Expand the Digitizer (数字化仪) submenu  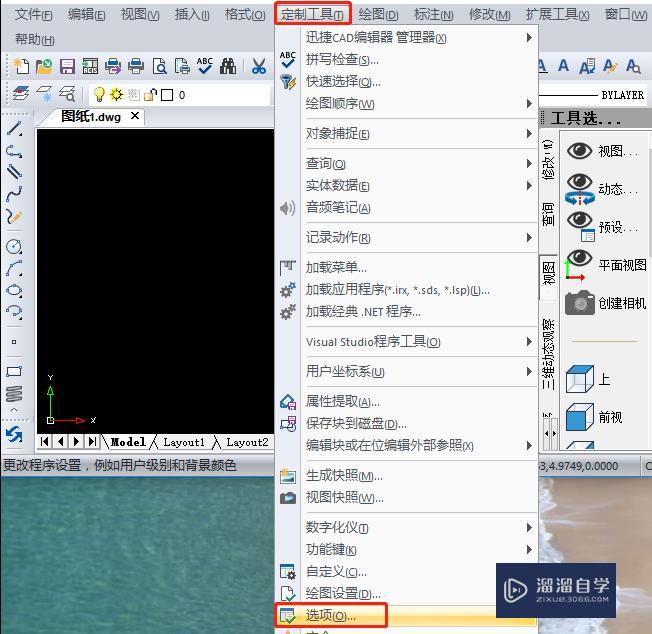pos(419,528)
